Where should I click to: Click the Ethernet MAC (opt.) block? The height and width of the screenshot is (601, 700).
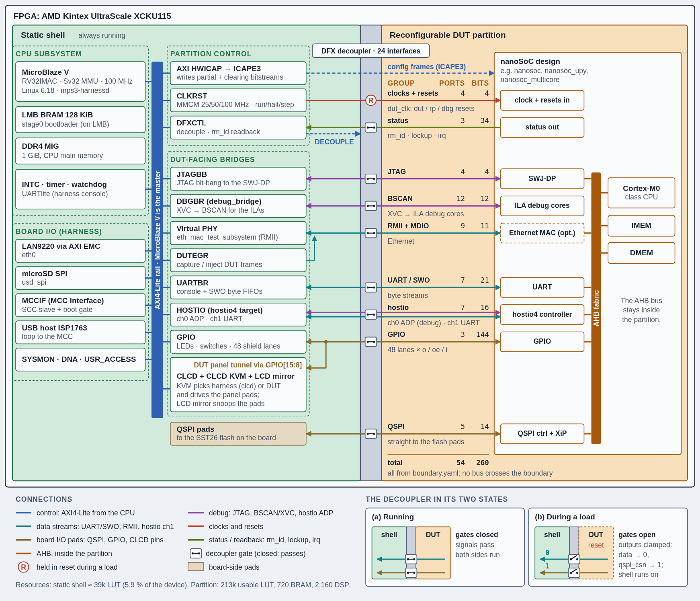coord(542,233)
